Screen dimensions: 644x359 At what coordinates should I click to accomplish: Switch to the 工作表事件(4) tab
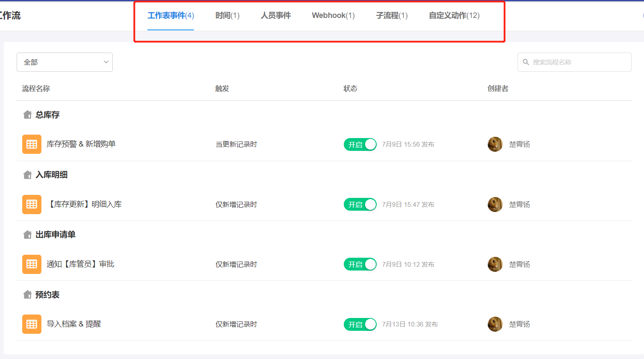(x=171, y=15)
